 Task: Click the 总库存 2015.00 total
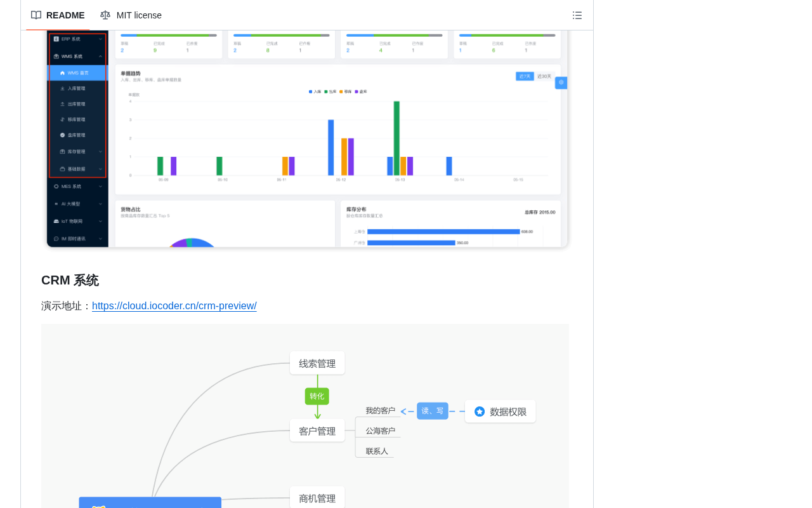540,212
